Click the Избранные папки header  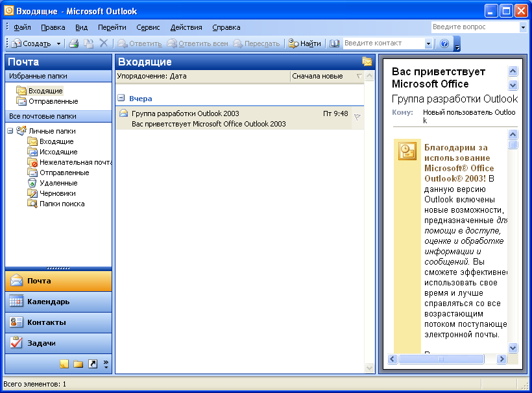coord(58,76)
